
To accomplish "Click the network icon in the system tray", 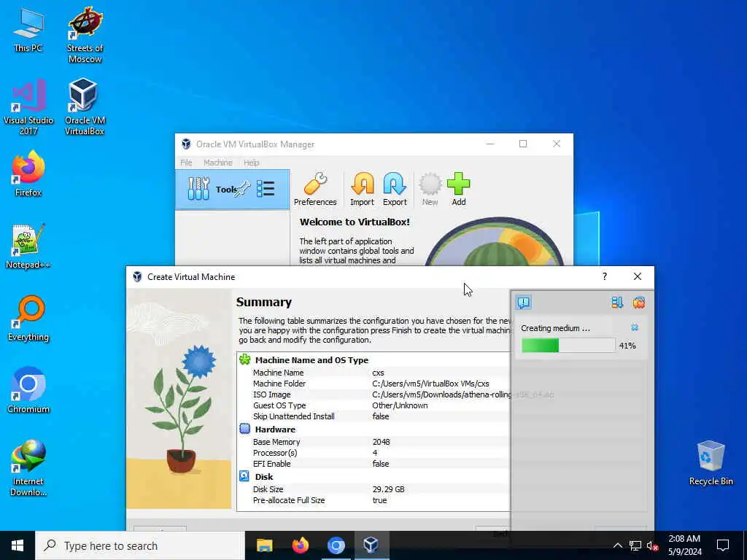I will point(635,545).
